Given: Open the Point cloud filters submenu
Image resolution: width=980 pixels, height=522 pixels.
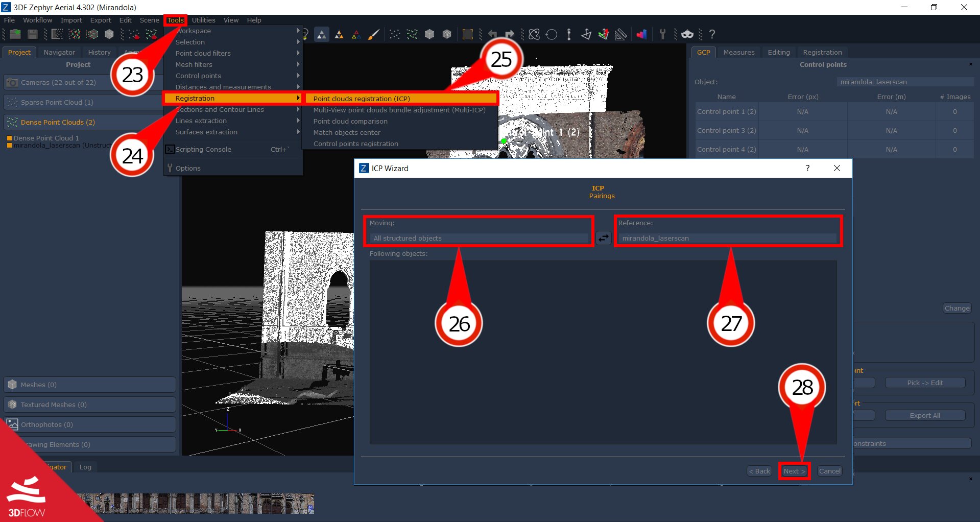Looking at the screenshot, I should pyautogui.click(x=233, y=53).
